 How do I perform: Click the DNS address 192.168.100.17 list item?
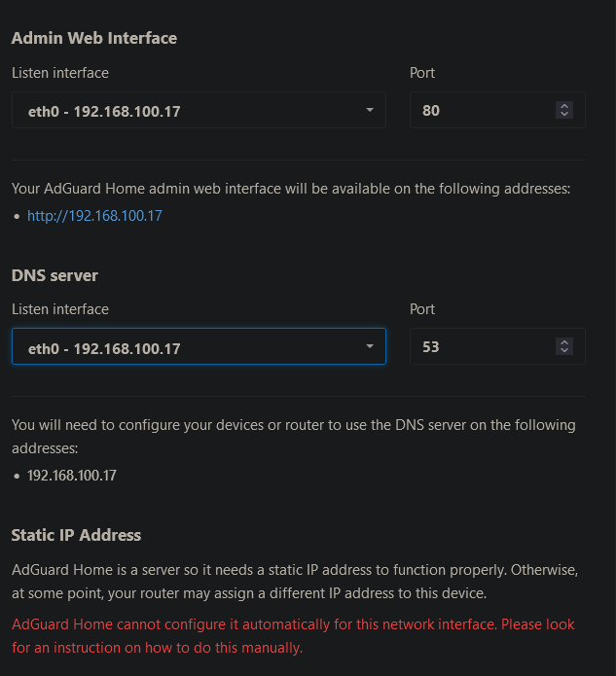[x=72, y=476]
